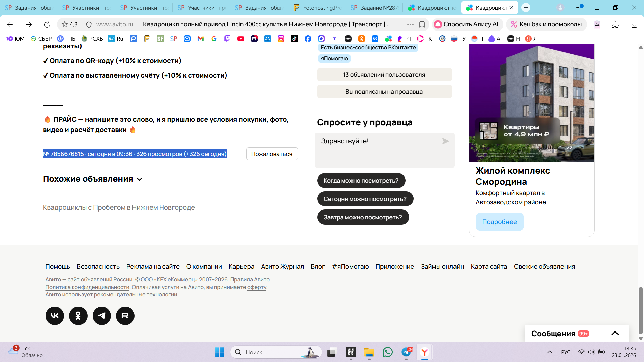Click the page vertical scrollbar thumb
Image resolution: width=644 pixels, height=362 pixels.
[641, 310]
